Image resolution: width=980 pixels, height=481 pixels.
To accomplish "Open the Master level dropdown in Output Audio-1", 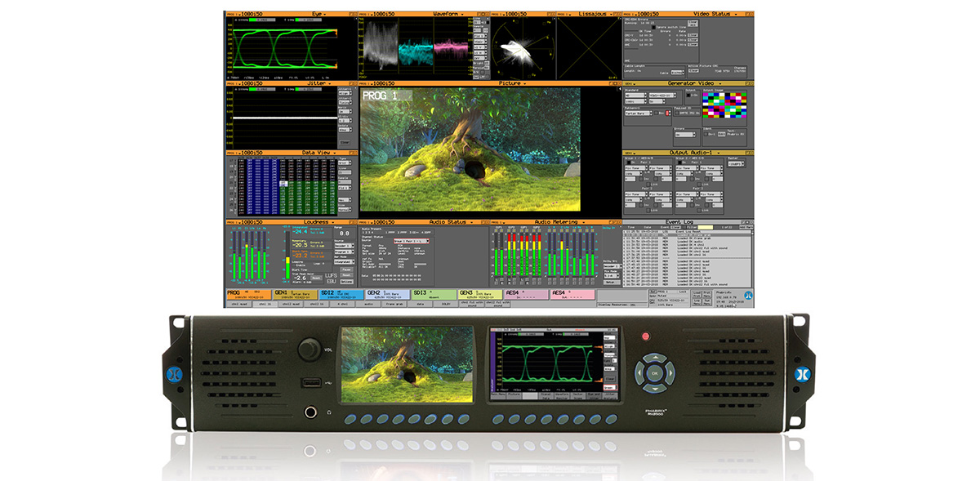I will pos(735,166).
